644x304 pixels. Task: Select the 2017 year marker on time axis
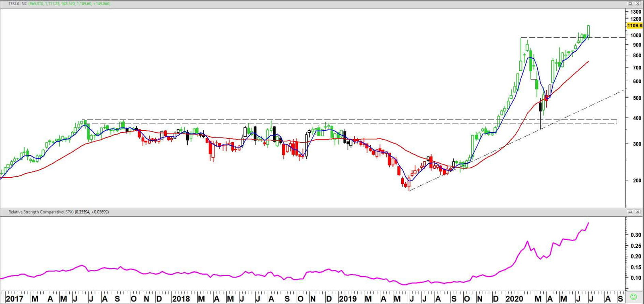[14, 299]
